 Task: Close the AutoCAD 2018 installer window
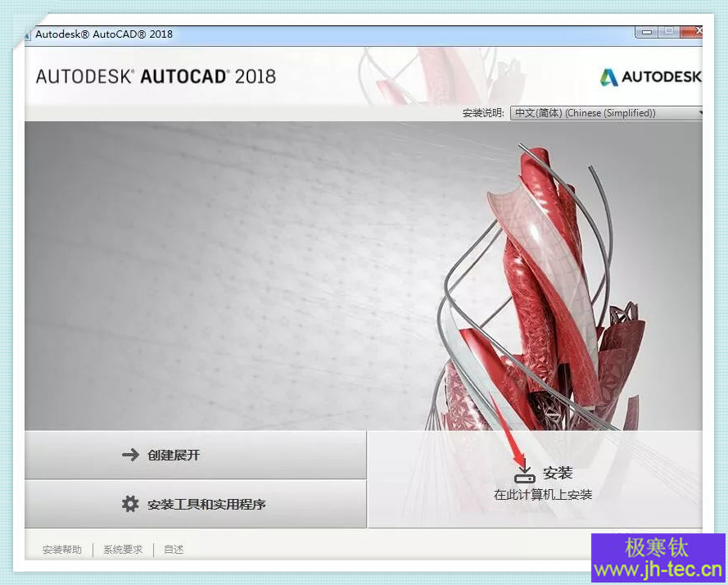pos(692,32)
